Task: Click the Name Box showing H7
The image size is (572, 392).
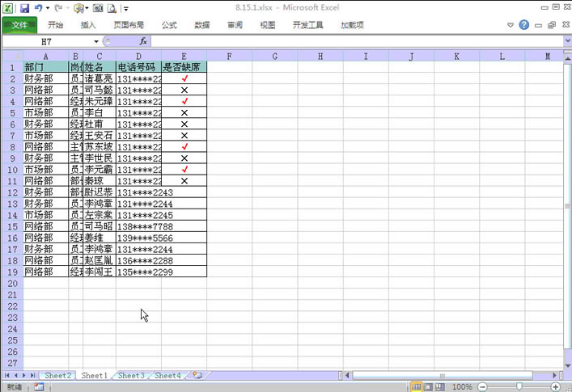Action: (x=48, y=41)
